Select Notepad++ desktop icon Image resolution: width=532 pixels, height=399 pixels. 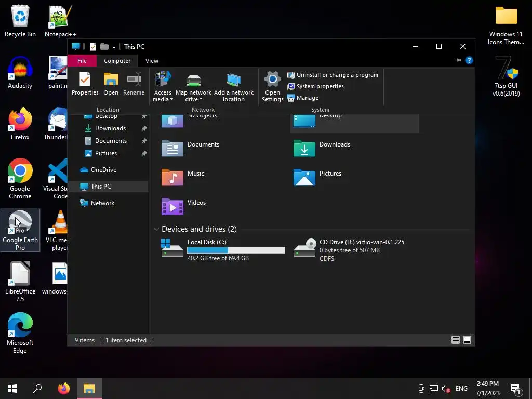pos(60,21)
